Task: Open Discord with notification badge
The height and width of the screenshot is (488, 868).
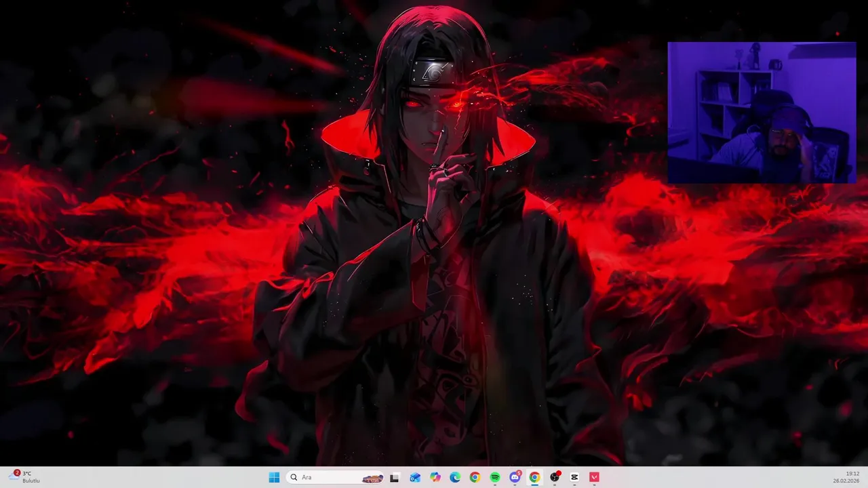Action: pyautogui.click(x=515, y=477)
